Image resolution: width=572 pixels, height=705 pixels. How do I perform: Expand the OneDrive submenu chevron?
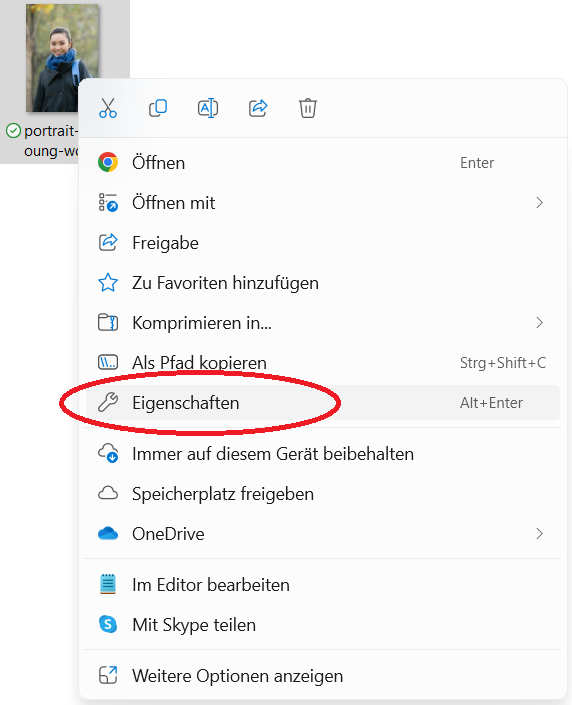(540, 534)
